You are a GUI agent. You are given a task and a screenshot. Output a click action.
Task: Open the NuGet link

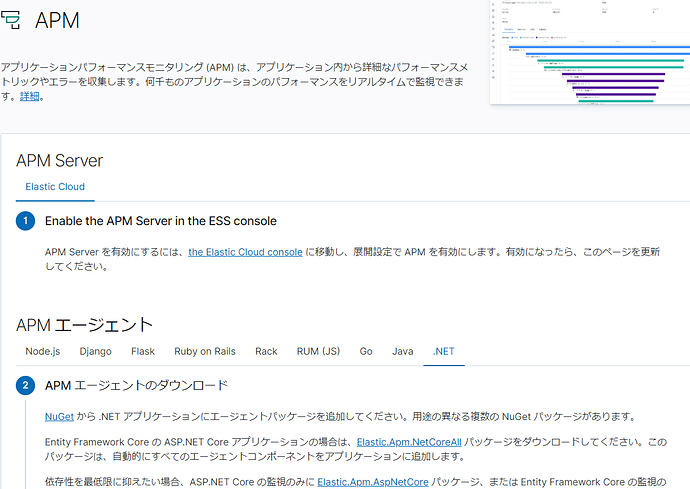pyautogui.click(x=59, y=416)
